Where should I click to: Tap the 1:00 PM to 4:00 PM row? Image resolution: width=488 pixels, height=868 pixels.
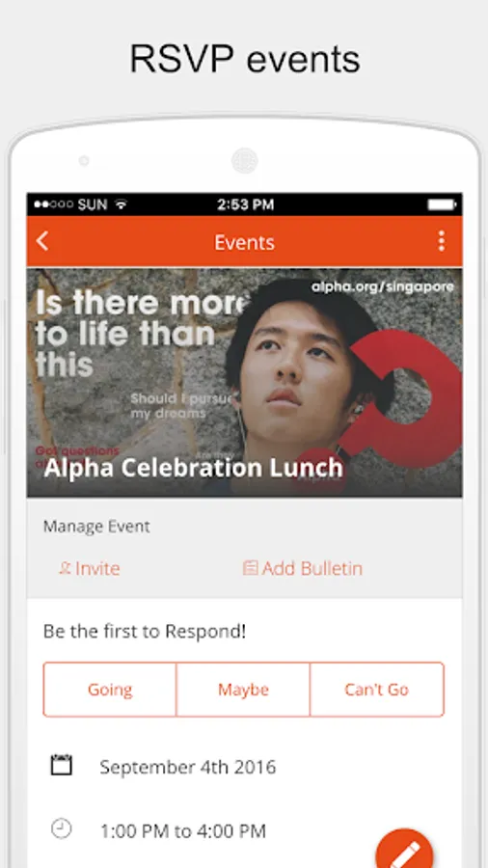(245, 830)
